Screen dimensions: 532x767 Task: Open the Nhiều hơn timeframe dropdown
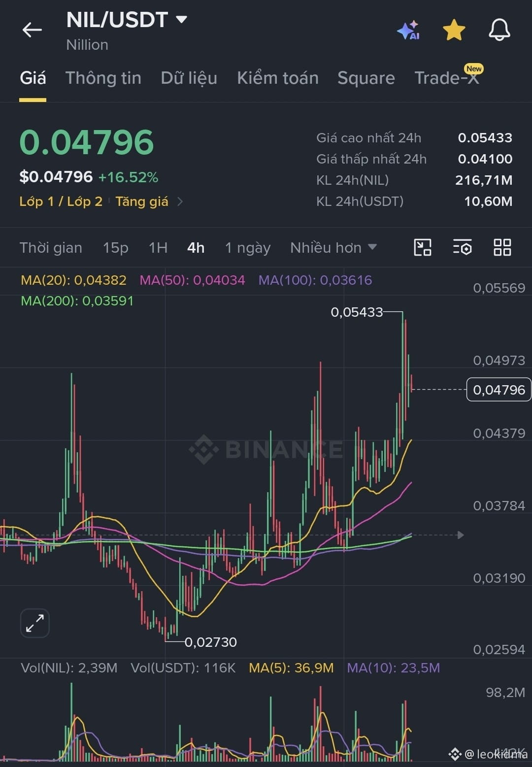tap(333, 247)
